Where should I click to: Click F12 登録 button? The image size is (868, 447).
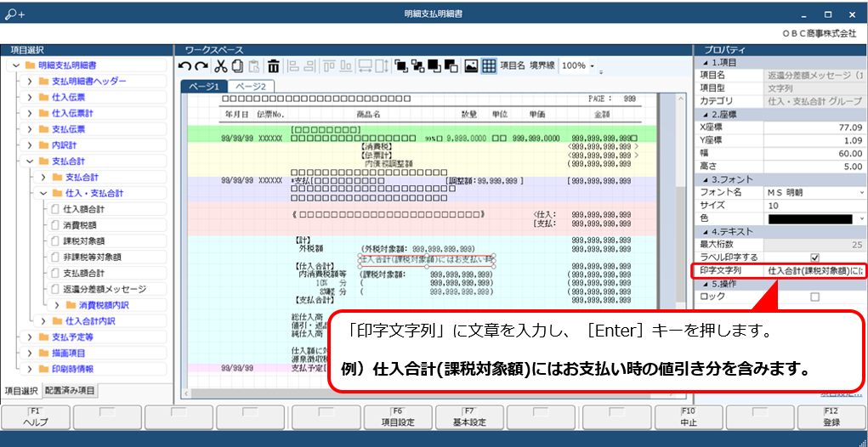[x=832, y=417]
